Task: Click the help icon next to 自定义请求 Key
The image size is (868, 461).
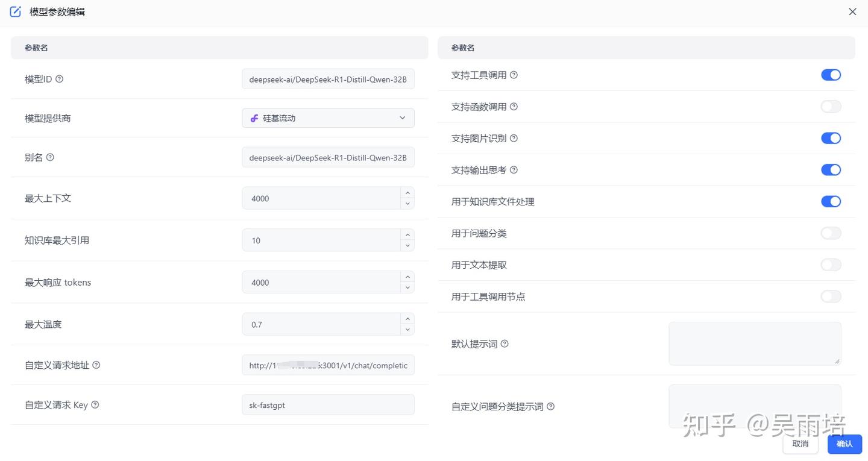Action: click(95, 404)
